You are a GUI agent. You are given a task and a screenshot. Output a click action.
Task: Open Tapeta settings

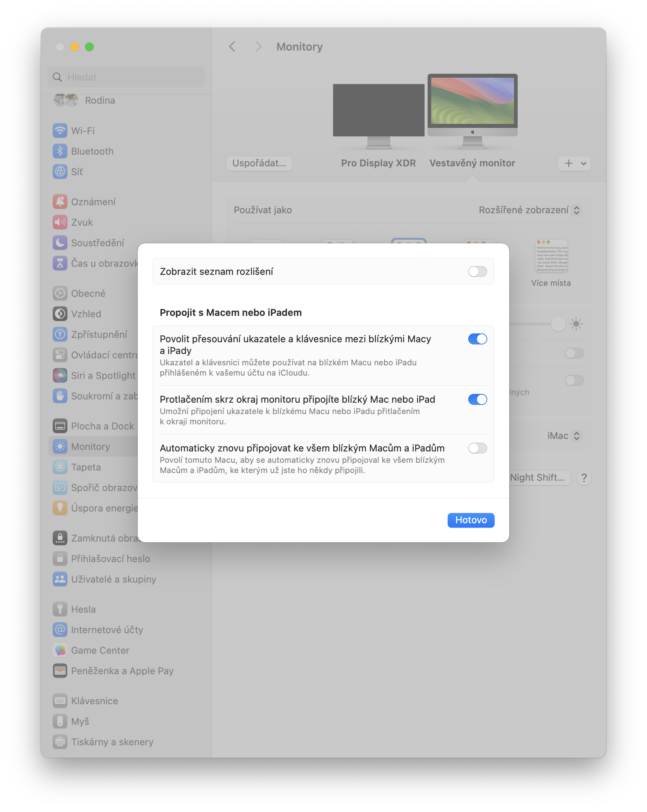click(x=86, y=467)
